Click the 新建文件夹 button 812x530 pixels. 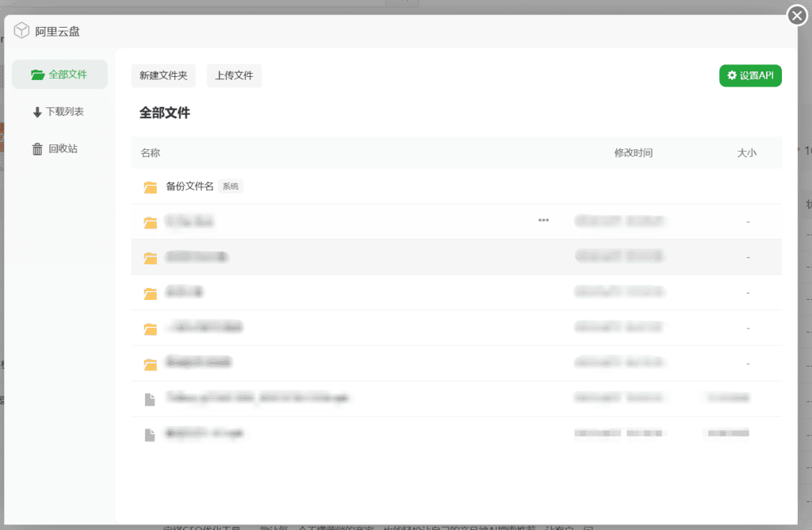(x=163, y=75)
